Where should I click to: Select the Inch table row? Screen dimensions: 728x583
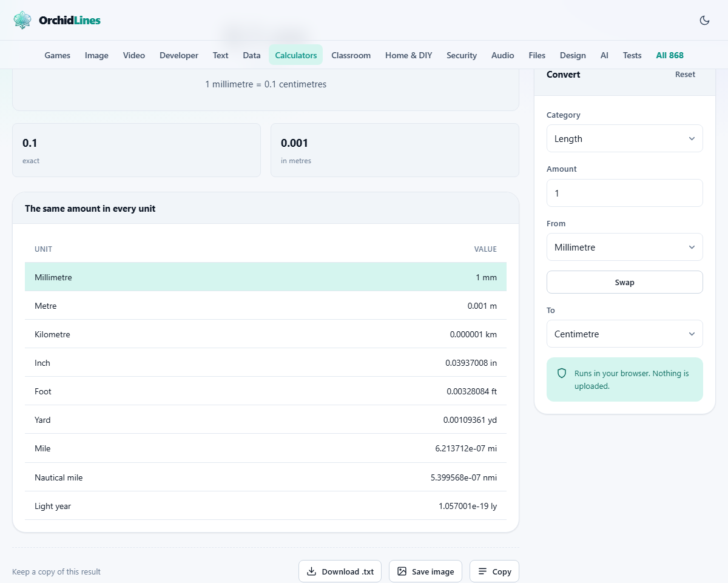(x=266, y=363)
